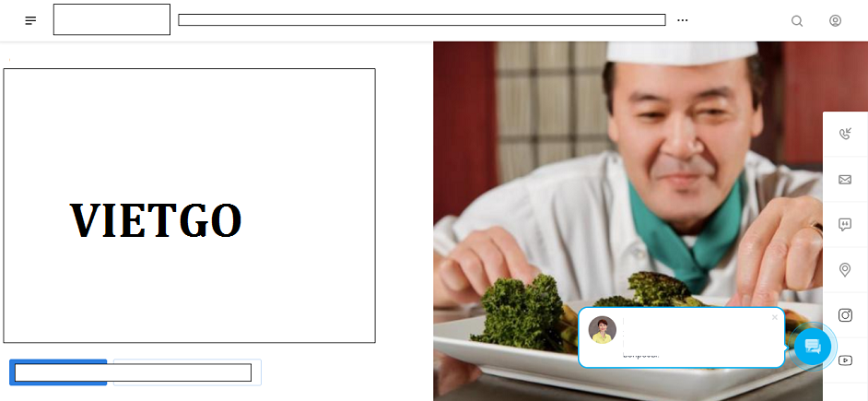Open the YouTube play icon in sidebar
Image resolution: width=868 pixels, height=401 pixels.
click(x=845, y=360)
